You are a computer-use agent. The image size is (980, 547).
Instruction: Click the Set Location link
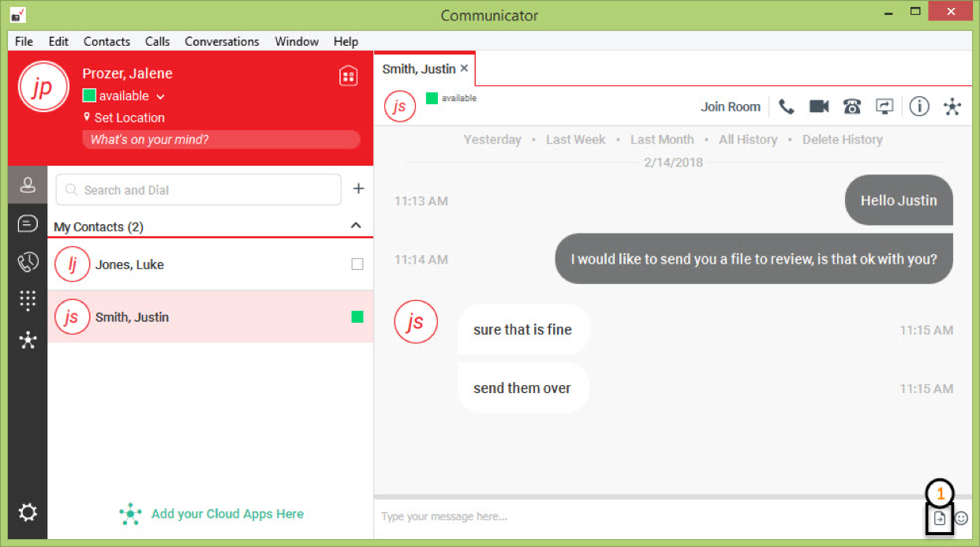tap(129, 118)
